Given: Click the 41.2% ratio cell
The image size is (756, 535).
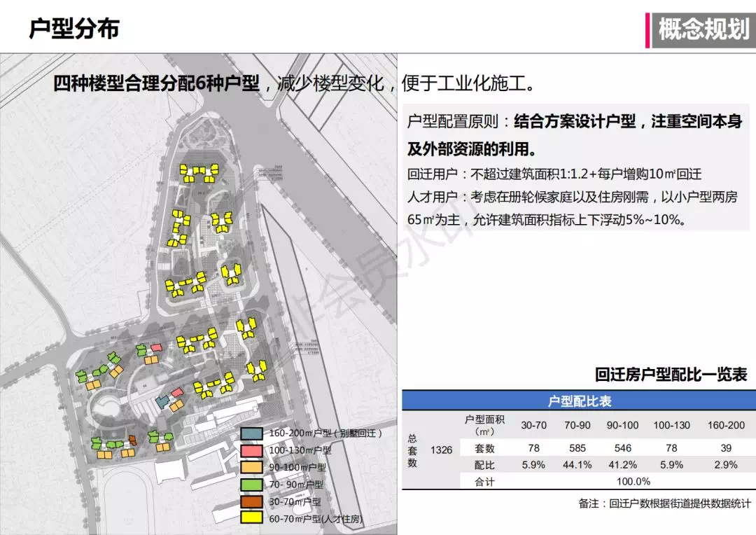Looking at the screenshot, I should 622,465.
